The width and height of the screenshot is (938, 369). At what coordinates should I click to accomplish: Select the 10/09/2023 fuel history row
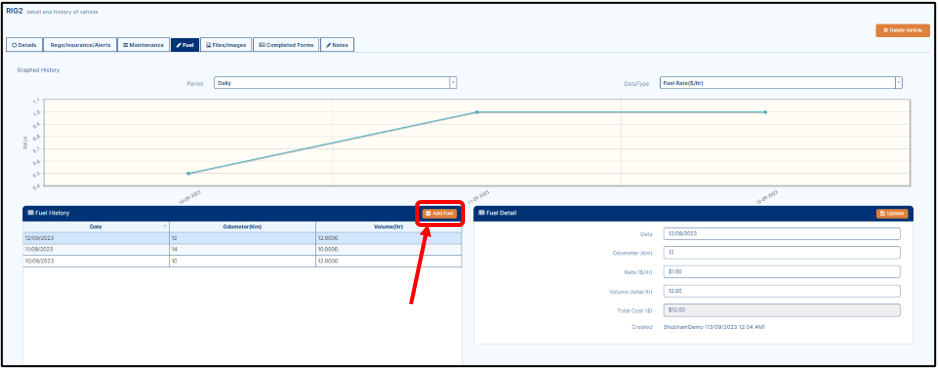(242, 261)
